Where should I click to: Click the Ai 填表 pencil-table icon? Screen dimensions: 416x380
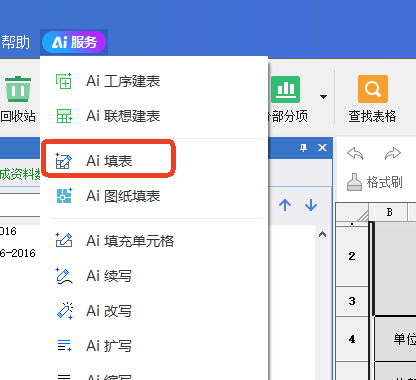[x=64, y=161]
